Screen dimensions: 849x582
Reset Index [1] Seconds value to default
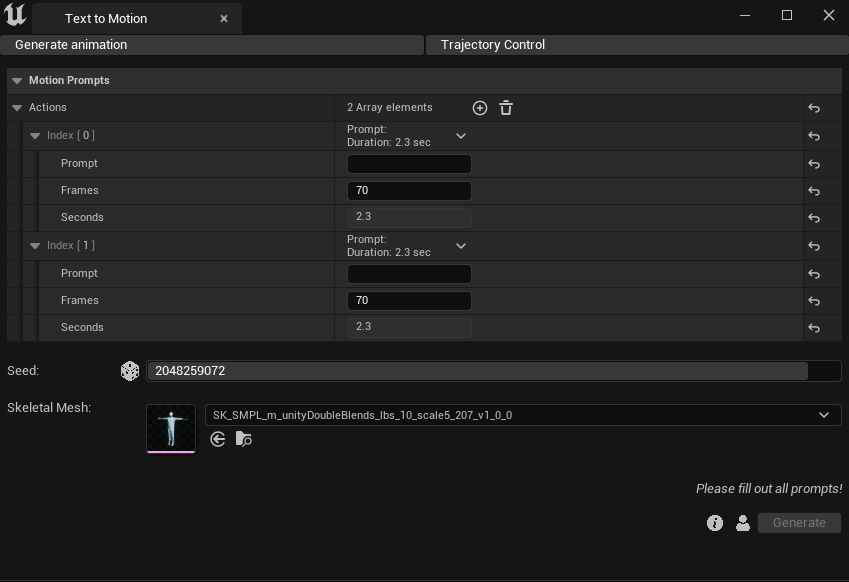pyautogui.click(x=814, y=328)
